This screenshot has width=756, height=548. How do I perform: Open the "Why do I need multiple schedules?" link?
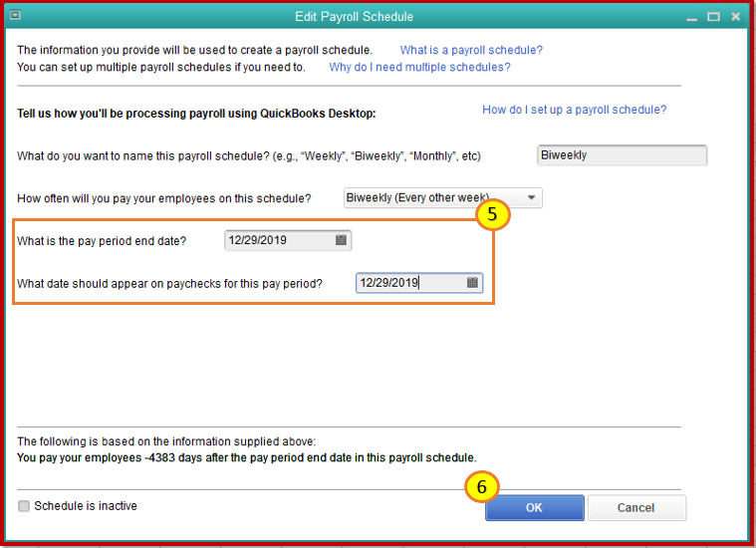tap(419, 67)
